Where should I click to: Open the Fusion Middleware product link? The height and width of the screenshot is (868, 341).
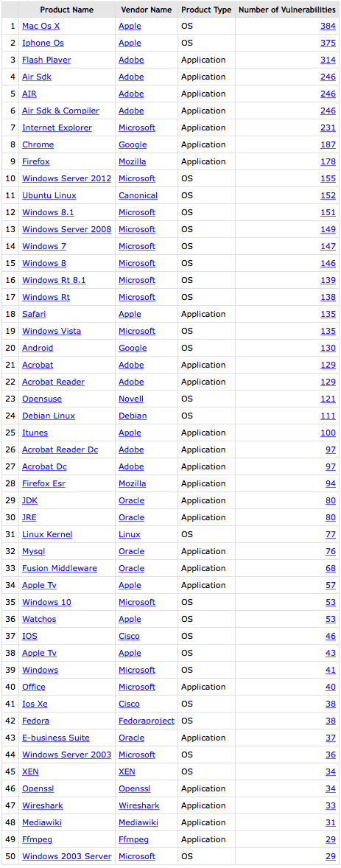pyautogui.click(x=59, y=568)
